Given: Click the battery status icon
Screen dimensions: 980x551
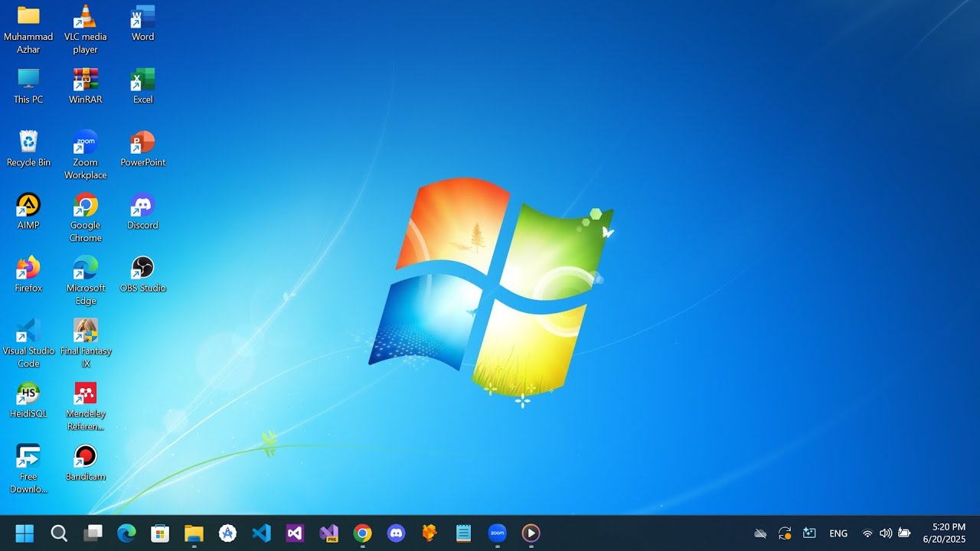Looking at the screenshot, I should coord(904,533).
